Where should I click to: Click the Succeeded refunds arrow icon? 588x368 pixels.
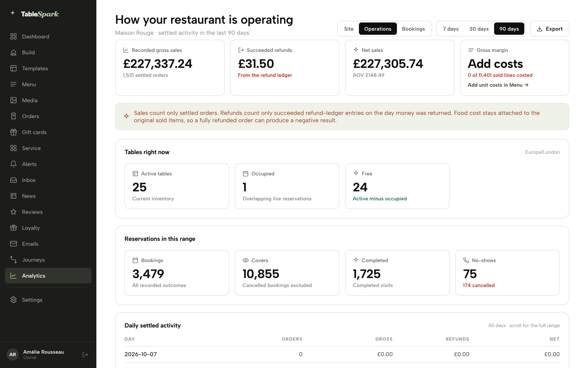point(241,50)
